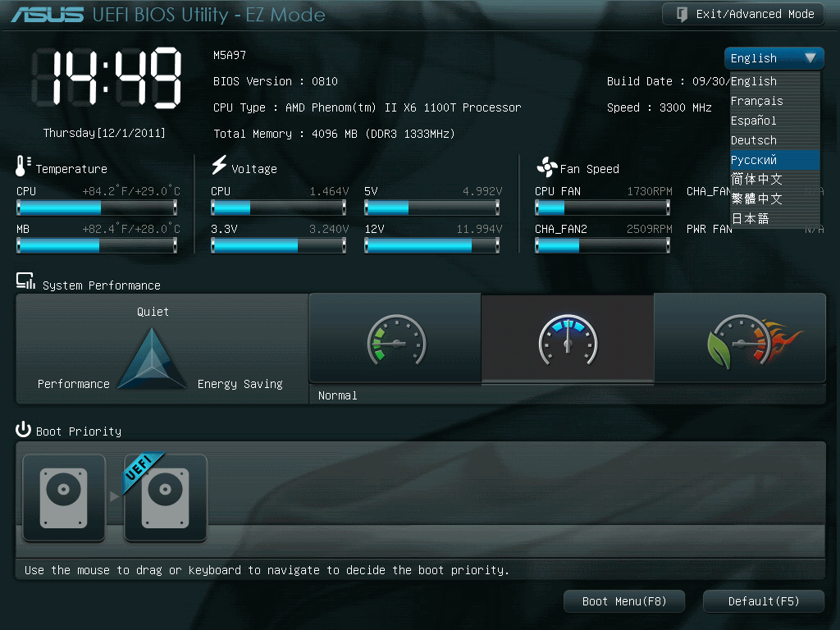Click the CPU Type processor text
Image resolution: width=840 pixels, height=630 pixels.
tap(367, 107)
